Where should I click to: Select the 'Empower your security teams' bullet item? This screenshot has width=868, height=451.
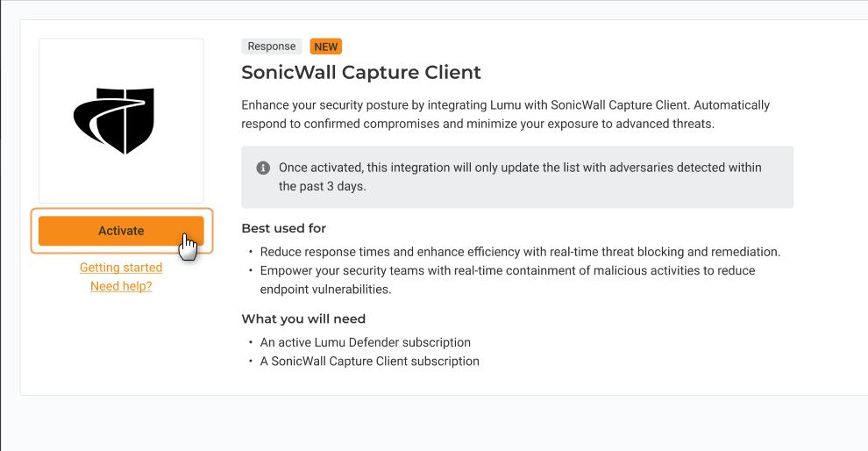point(507,271)
